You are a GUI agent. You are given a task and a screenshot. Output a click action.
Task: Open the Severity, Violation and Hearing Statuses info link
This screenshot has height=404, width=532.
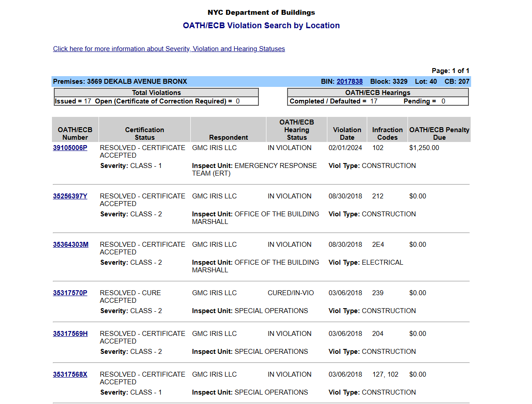169,49
